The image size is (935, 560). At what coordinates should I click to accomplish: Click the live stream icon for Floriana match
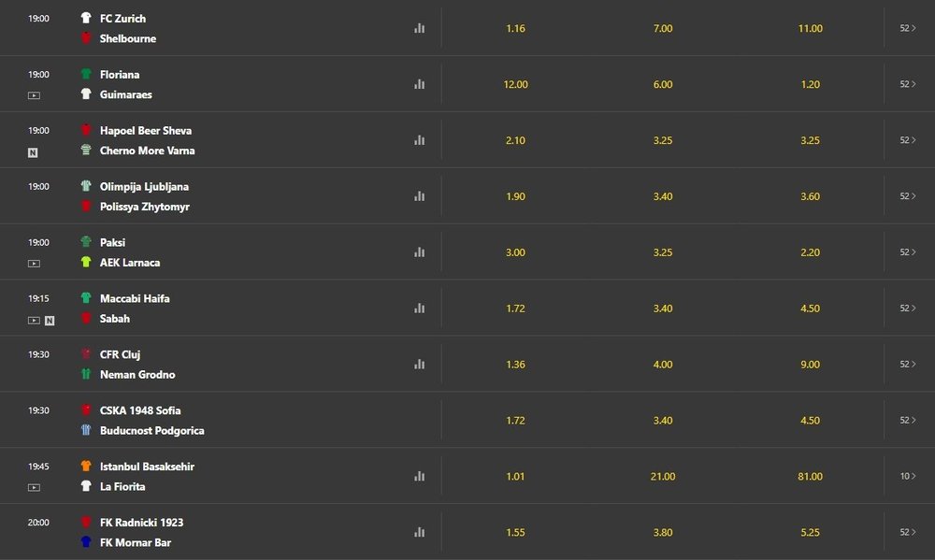click(34, 95)
